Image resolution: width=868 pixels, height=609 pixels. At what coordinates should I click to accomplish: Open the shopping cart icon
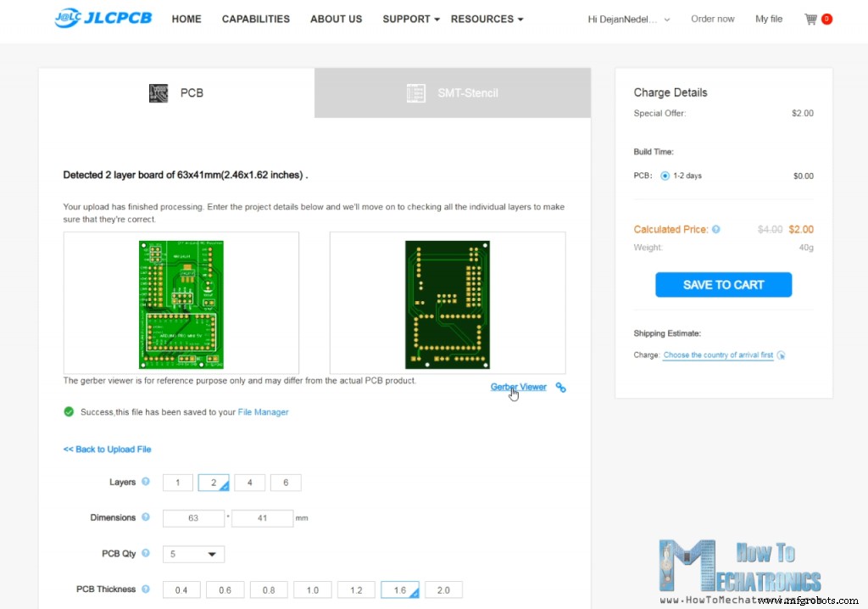(x=812, y=18)
